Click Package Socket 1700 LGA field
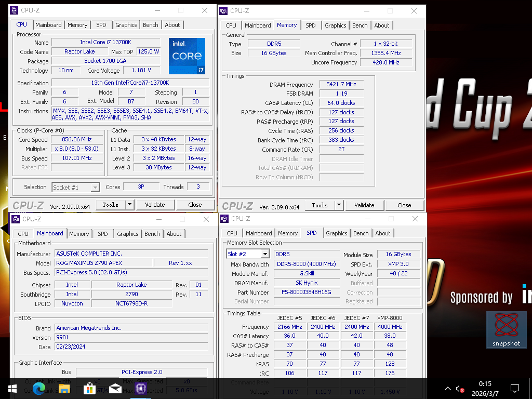This screenshot has height=399, width=532. coord(105,61)
